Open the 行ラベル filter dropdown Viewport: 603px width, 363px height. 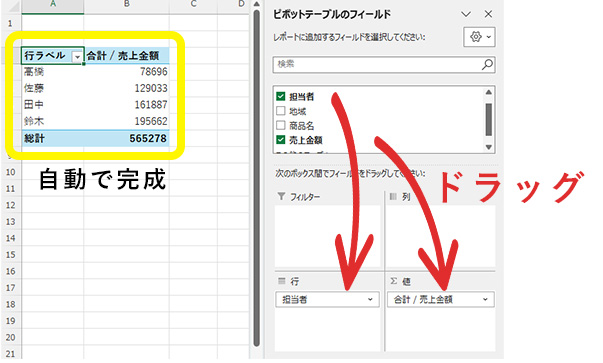(x=77, y=57)
